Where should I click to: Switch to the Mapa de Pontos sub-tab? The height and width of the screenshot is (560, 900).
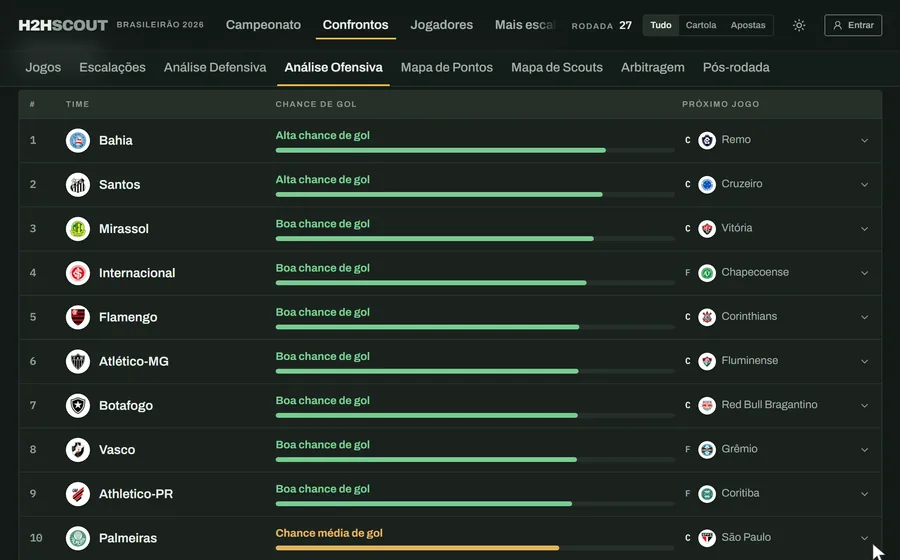447,68
